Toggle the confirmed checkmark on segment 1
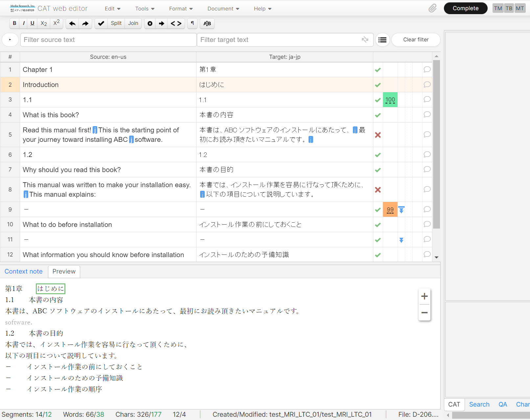530x420 pixels. click(378, 70)
